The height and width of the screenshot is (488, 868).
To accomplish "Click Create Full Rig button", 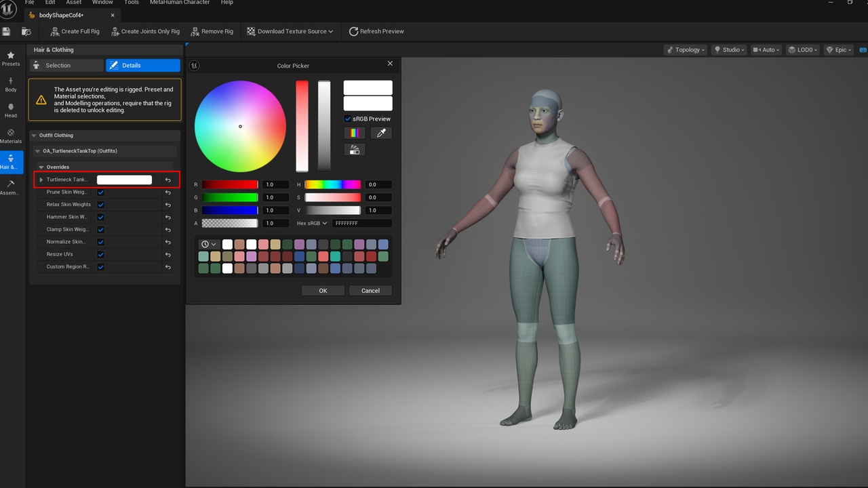I will tap(75, 31).
